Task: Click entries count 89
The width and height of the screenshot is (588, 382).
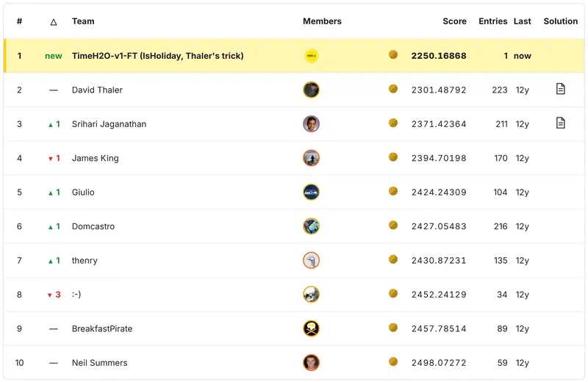Action: coord(502,329)
